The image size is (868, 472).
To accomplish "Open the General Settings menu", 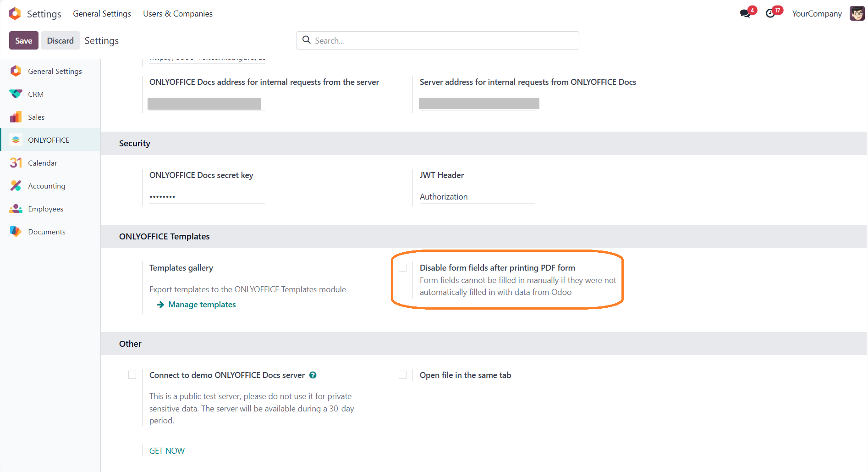I will (102, 13).
